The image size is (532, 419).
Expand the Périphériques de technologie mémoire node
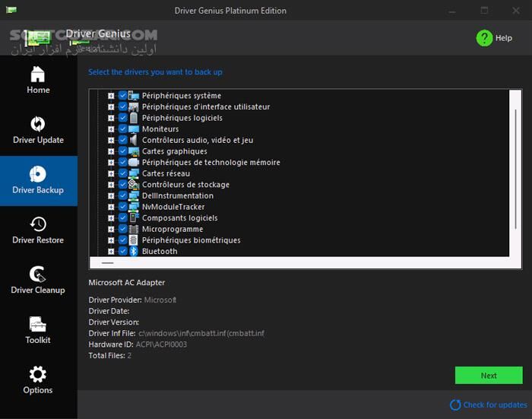tap(111, 163)
